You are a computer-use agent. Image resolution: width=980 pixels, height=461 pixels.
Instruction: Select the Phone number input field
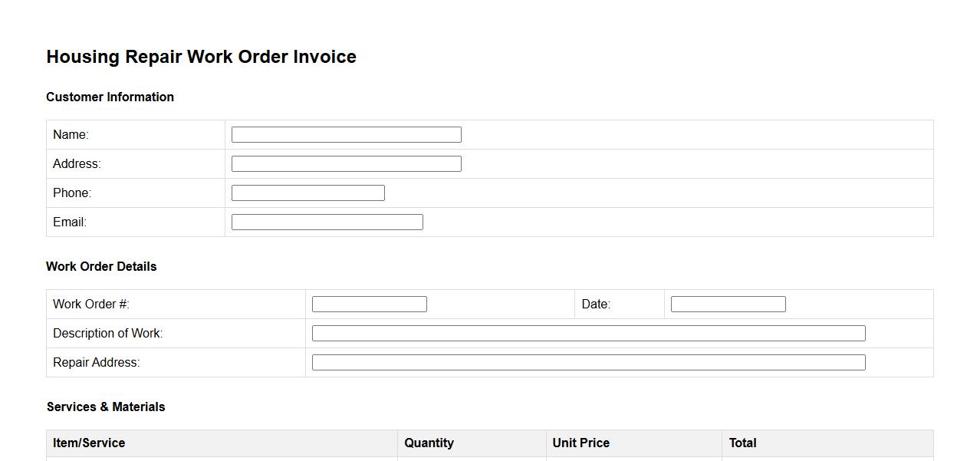(307, 193)
